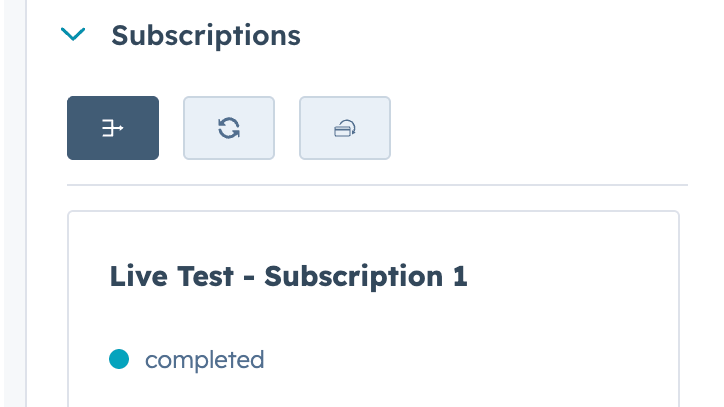Collapse the Subscriptions section chevron
724x407 pixels.
pos(74,35)
